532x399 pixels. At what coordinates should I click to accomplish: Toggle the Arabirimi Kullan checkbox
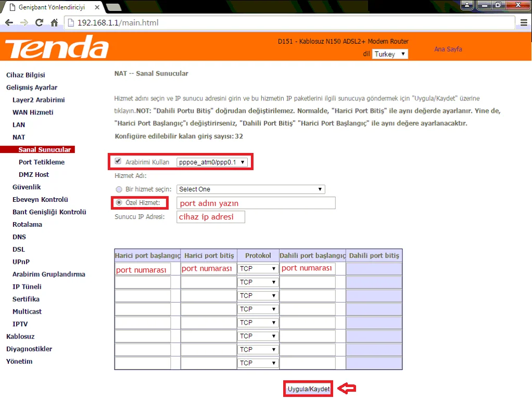(118, 161)
